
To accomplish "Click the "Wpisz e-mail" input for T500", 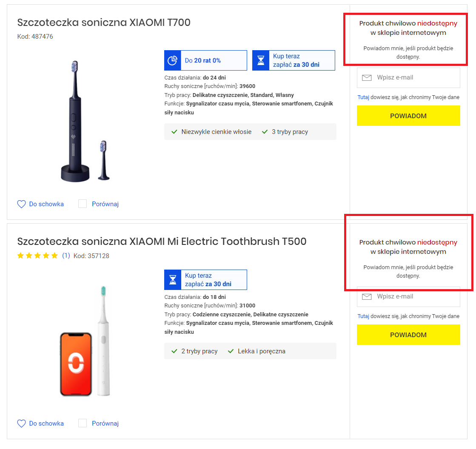I will [x=408, y=296].
